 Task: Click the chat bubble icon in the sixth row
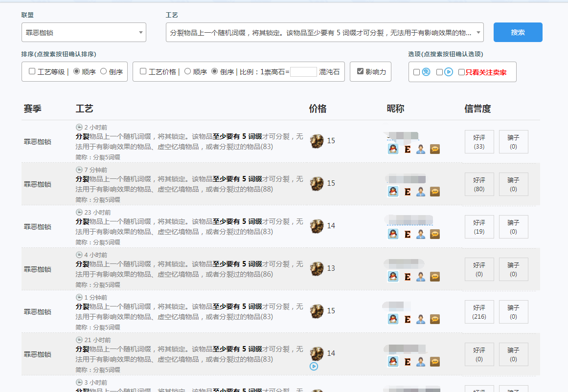[434, 362]
